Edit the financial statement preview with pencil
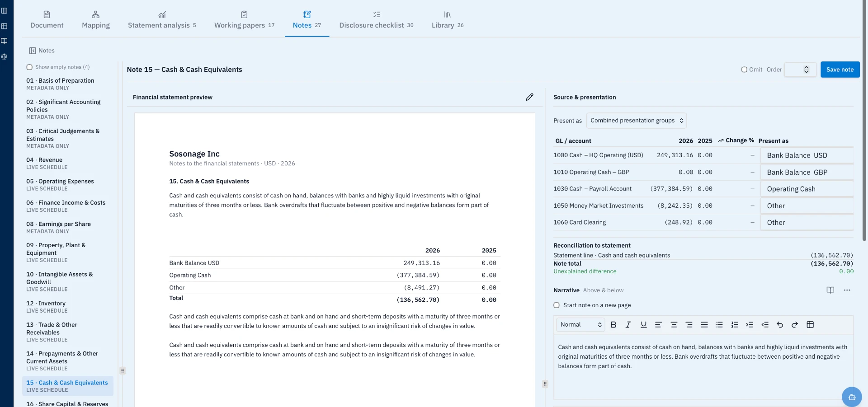The width and height of the screenshot is (868, 407). point(529,97)
